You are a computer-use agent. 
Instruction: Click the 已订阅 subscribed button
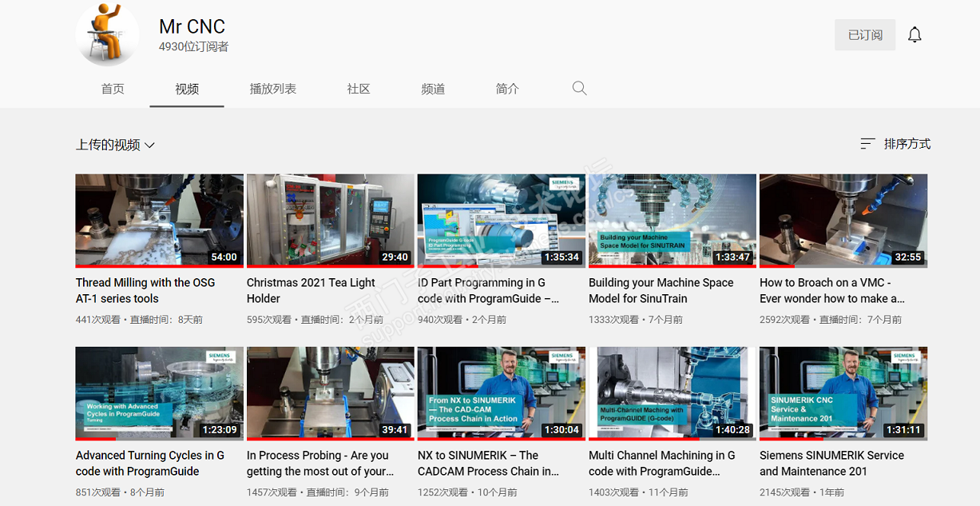tap(865, 35)
